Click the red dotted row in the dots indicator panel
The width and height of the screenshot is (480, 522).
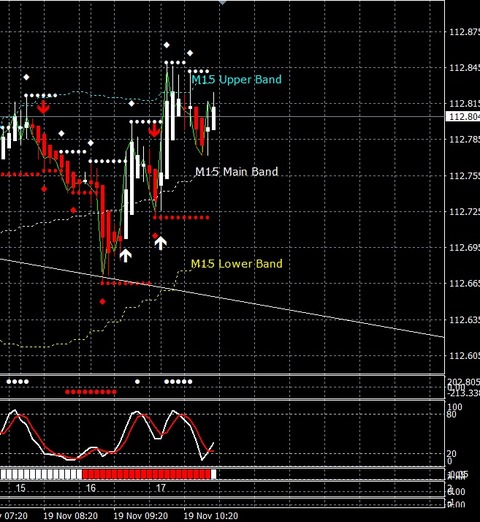[x=91, y=392]
